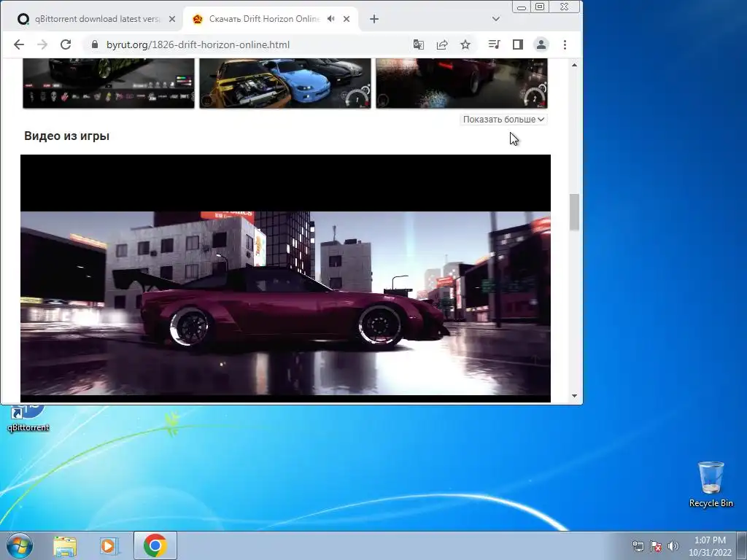Click the page scrollbar thumb
This screenshot has height=560, width=747.
coord(575,212)
